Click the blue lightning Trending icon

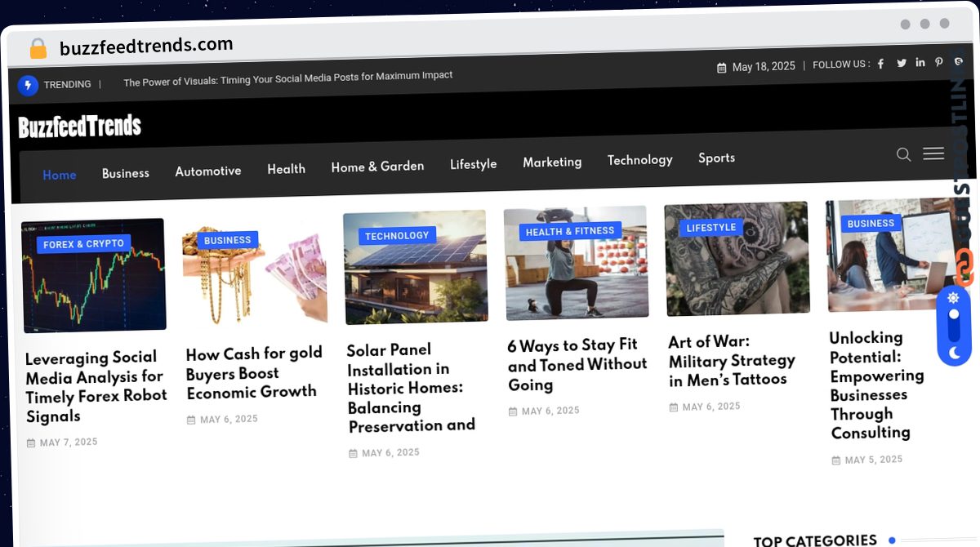pyautogui.click(x=28, y=85)
